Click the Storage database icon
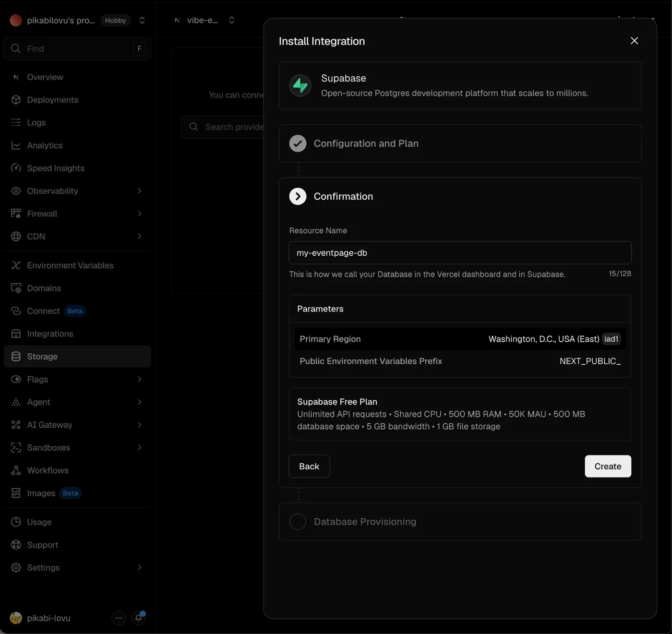672x634 pixels. (16, 357)
